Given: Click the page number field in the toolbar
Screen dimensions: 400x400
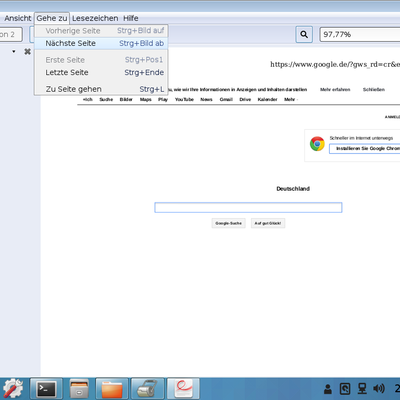Looking at the screenshot, I should (x=11, y=34).
